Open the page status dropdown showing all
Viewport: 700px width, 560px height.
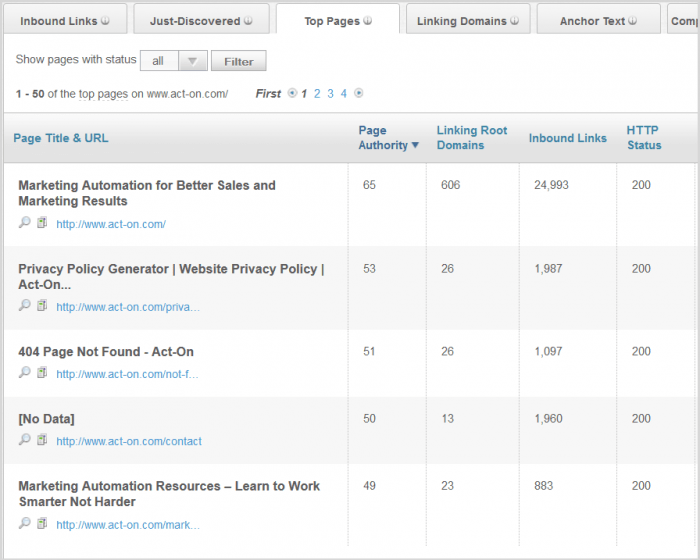[174, 61]
